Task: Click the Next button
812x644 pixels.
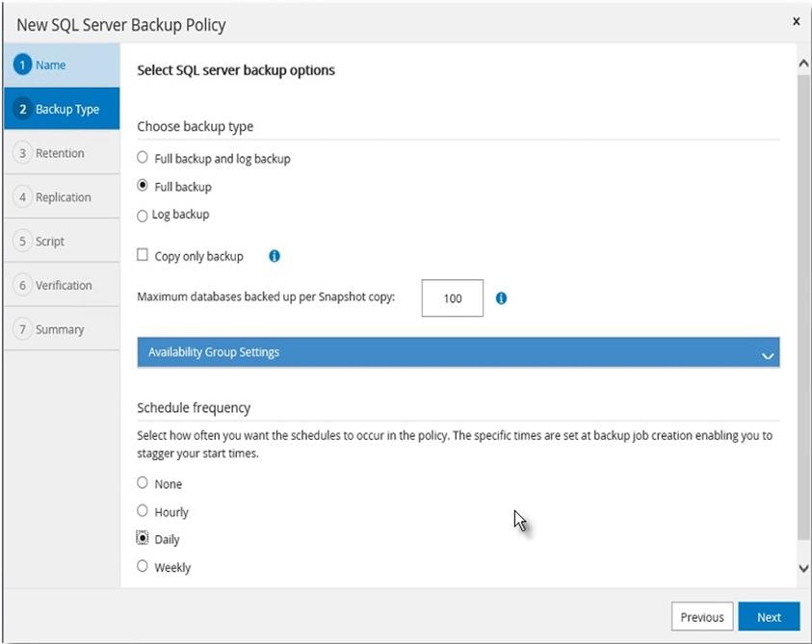Action: (x=769, y=616)
